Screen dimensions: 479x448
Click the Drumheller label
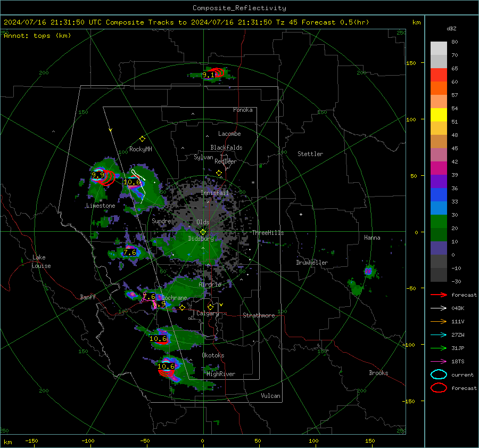point(312,263)
